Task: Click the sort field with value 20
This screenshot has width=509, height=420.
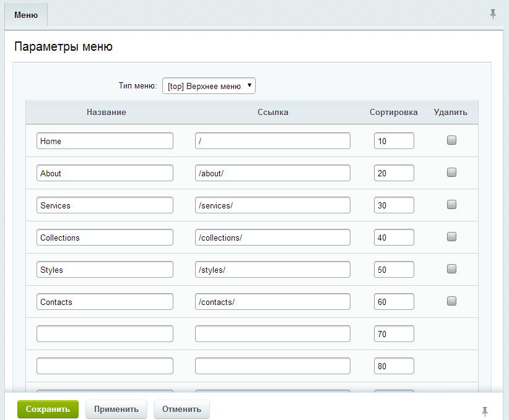Action: 394,173
